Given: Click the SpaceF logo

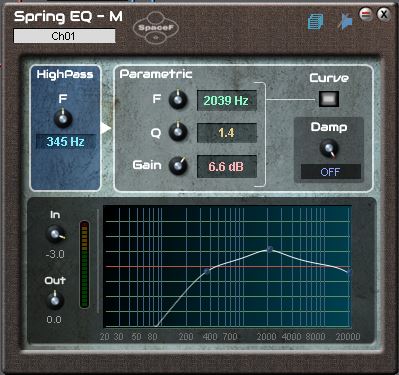Looking at the screenshot, I should [x=156, y=28].
